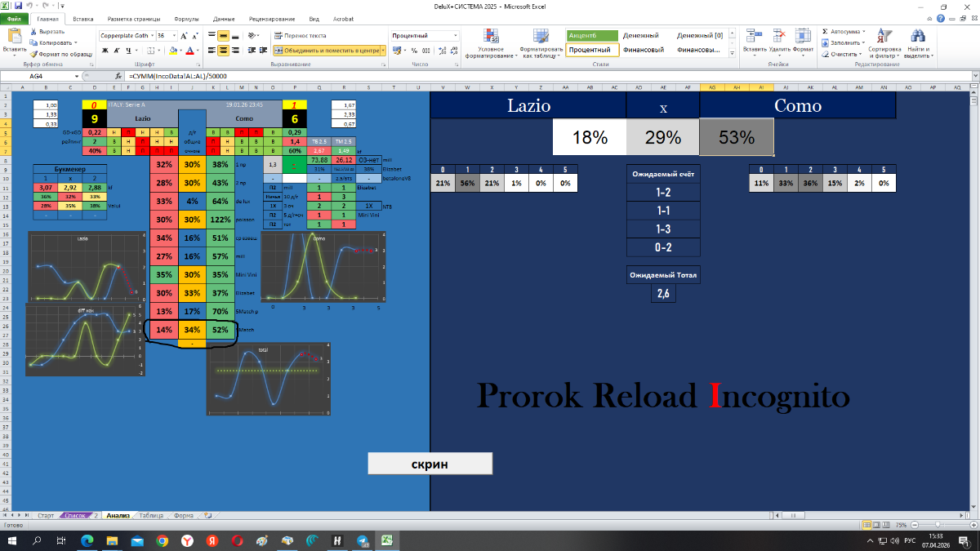Open Yandex Browser from the taskbar
The image size is (980, 551).
[187, 540]
